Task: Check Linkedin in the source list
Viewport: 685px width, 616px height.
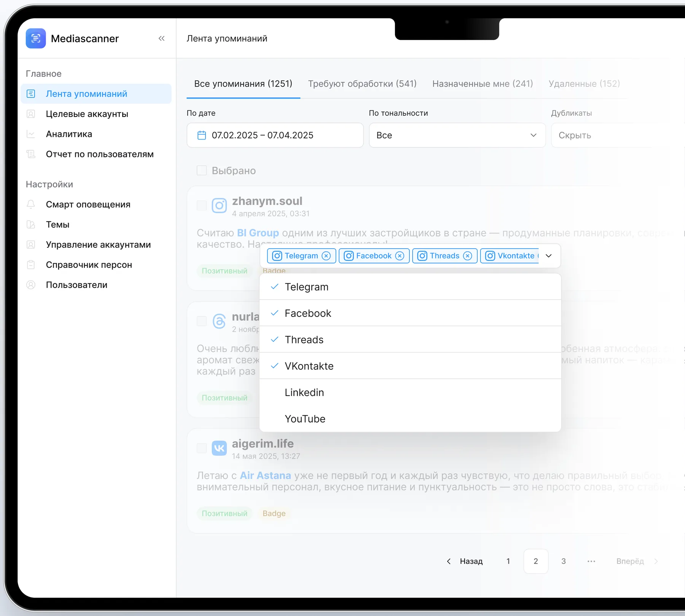Action: [410, 392]
